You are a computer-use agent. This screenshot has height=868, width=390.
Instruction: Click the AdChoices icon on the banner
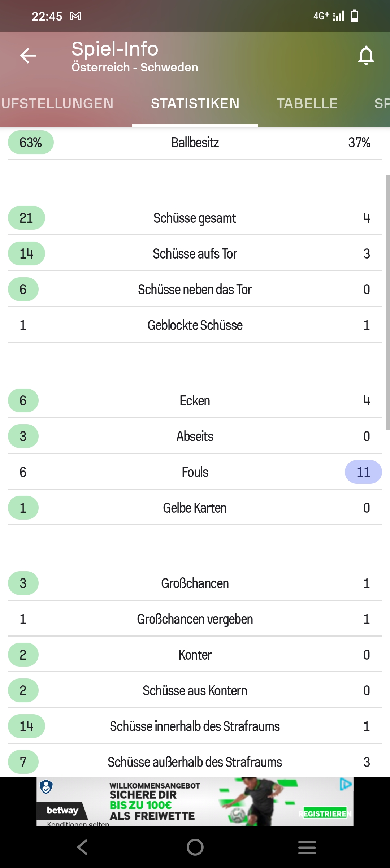346,784
